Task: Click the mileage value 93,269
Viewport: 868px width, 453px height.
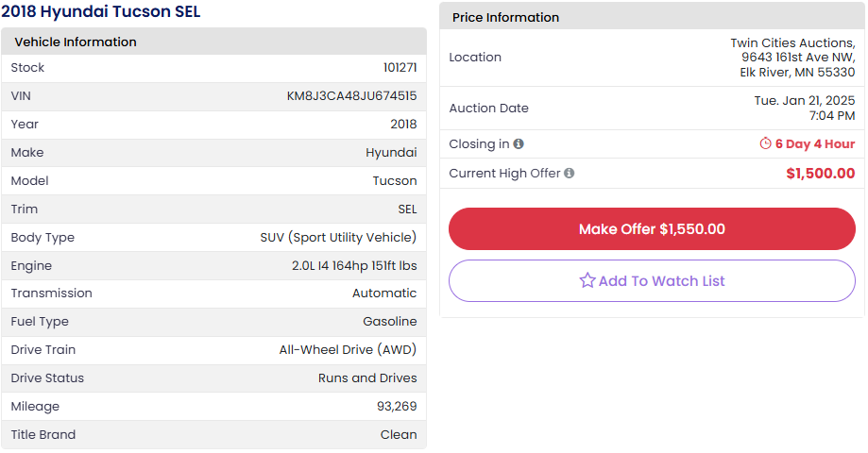Action: (397, 407)
